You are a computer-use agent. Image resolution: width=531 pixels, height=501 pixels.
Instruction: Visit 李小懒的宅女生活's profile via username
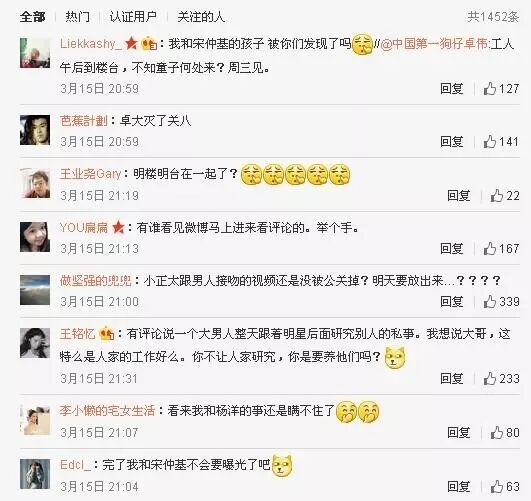(x=107, y=411)
